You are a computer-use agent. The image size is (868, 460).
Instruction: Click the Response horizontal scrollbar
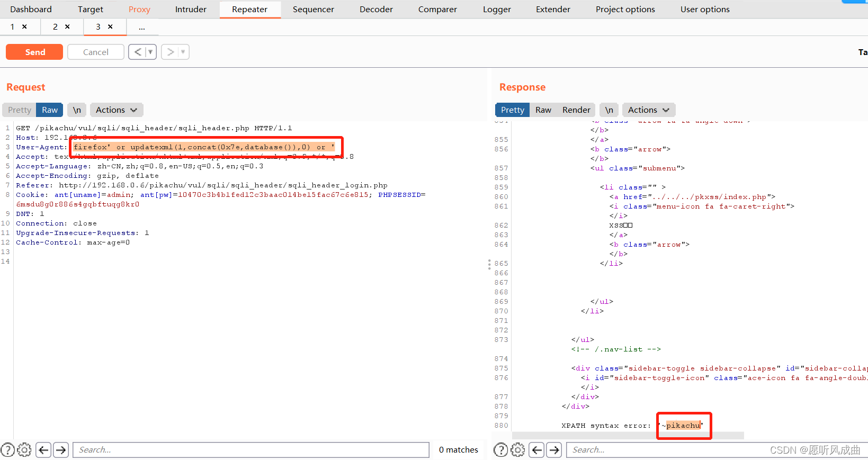(x=628, y=436)
